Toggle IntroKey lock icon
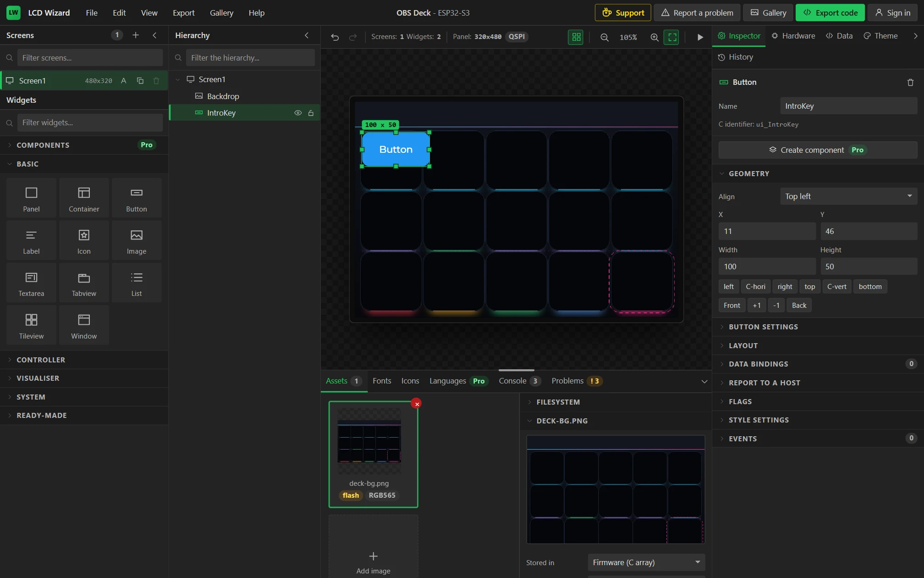Image resolution: width=924 pixels, height=578 pixels. click(311, 113)
